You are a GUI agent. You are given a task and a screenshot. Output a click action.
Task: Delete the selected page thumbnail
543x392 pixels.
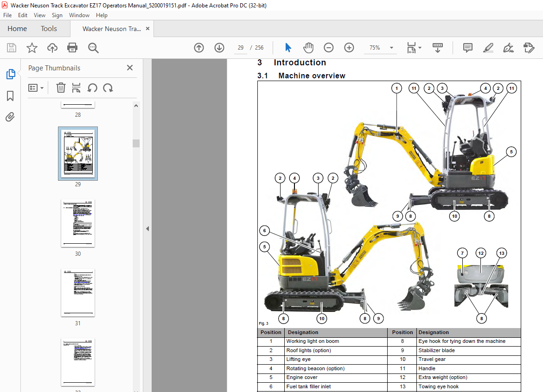tap(61, 88)
